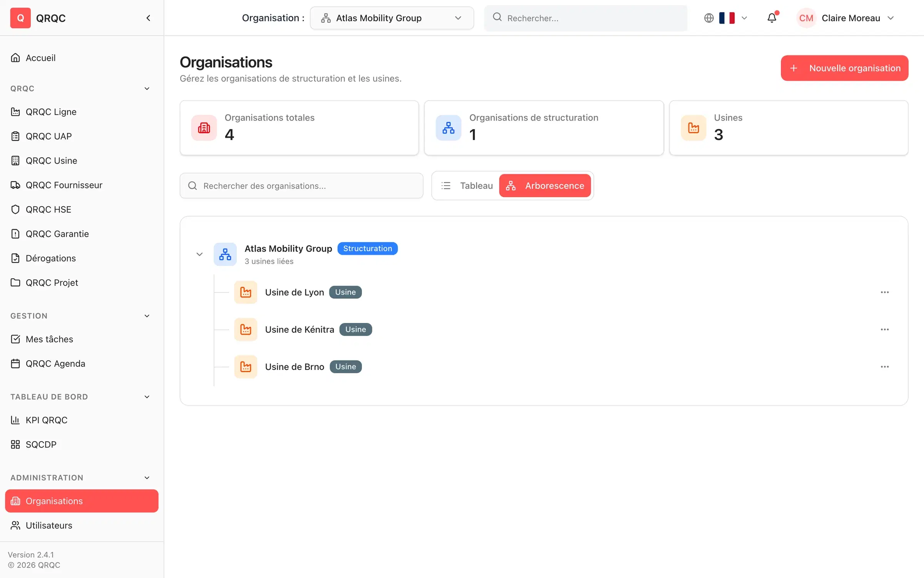This screenshot has width=924, height=578.
Task: Click the Organisations totales card icon
Action: [204, 128]
